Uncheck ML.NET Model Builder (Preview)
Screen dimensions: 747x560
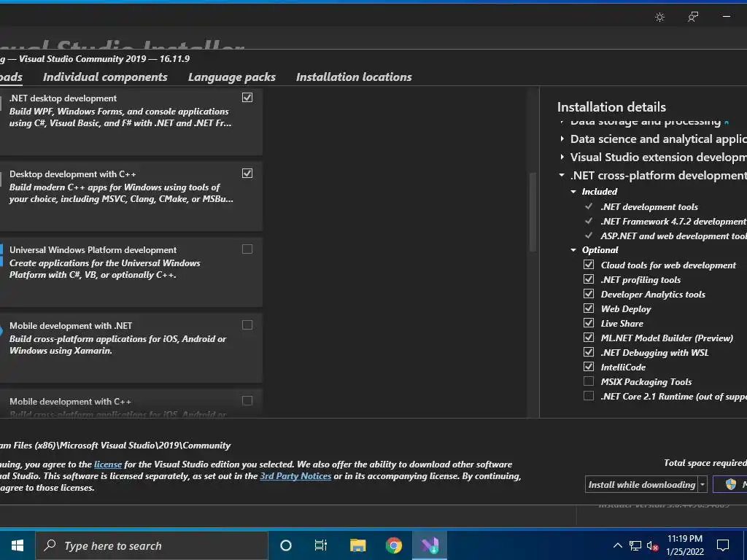[x=589, y=338]
